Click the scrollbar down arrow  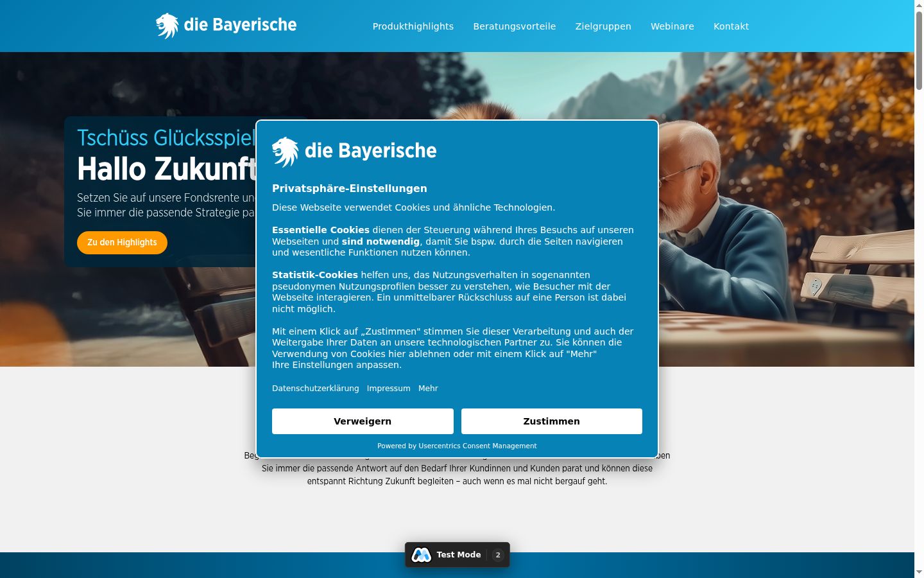(919, 572)
